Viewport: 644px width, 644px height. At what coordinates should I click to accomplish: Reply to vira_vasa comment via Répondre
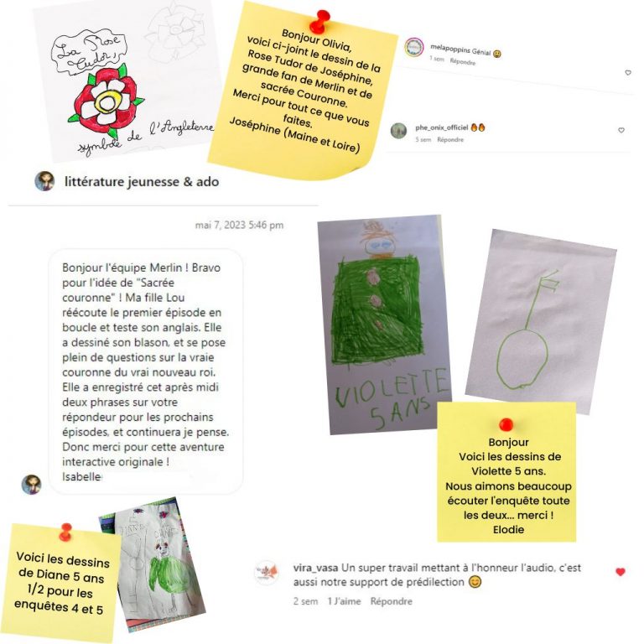tap(391, 601)
